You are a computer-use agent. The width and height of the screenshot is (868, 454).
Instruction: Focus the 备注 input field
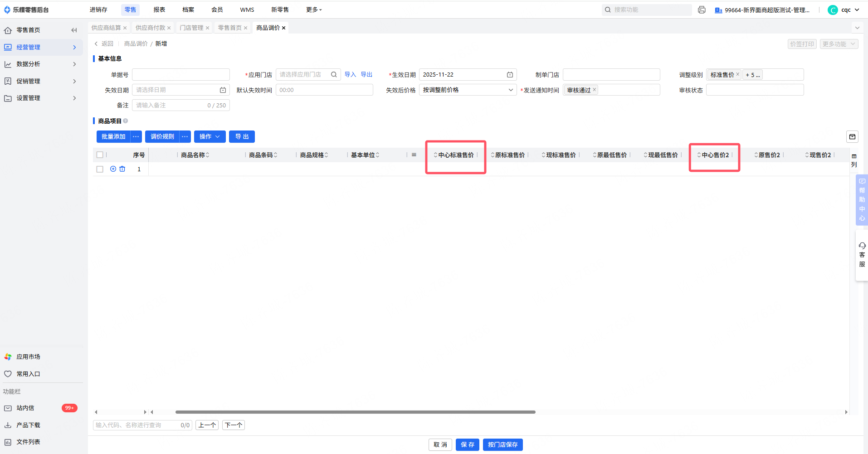coord(181,106)
